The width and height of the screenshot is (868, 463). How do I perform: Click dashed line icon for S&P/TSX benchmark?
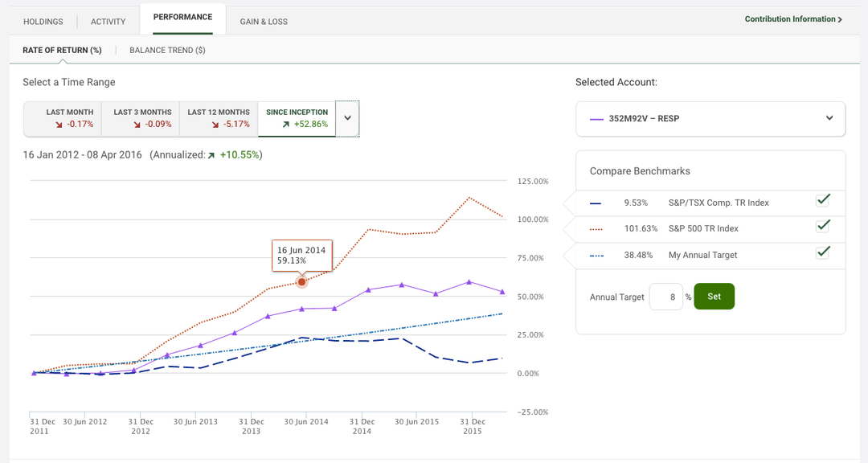coord(596,203)
